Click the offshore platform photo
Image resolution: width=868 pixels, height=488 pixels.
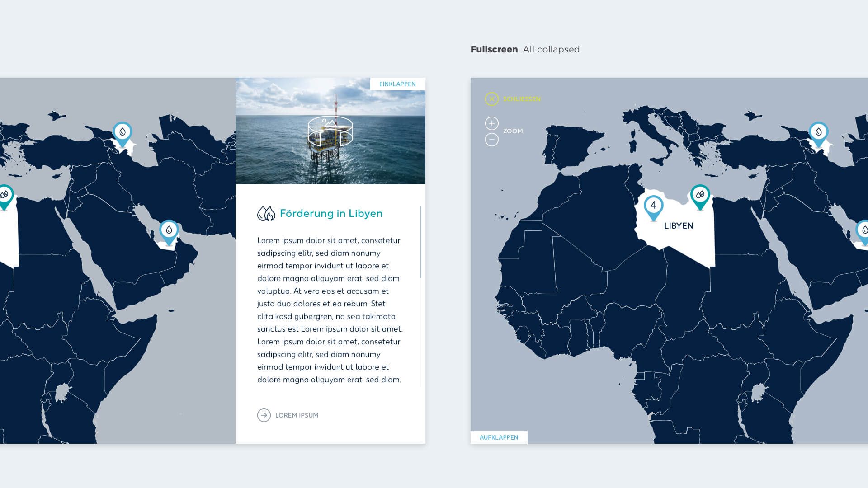[x=330, y=131]
